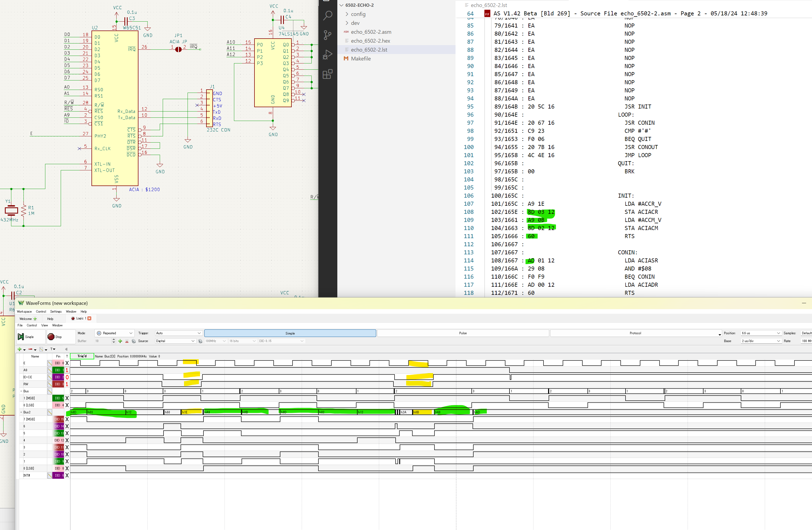
Task: Collapse the 6502-ECHO-2 explorer root
Action: coord(341,5)
